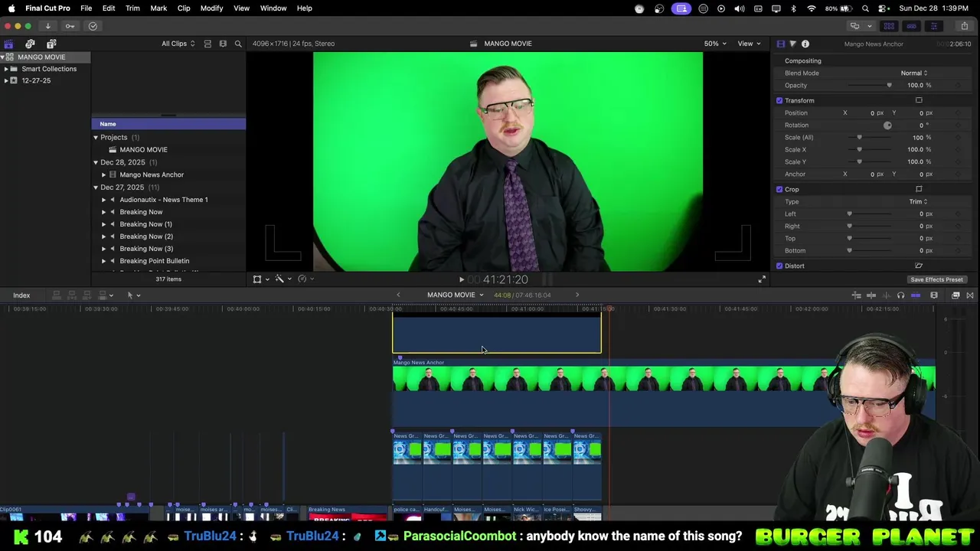Show the Libraries sidebar clapper icon
Screen dimensions: 980x551
8,44
